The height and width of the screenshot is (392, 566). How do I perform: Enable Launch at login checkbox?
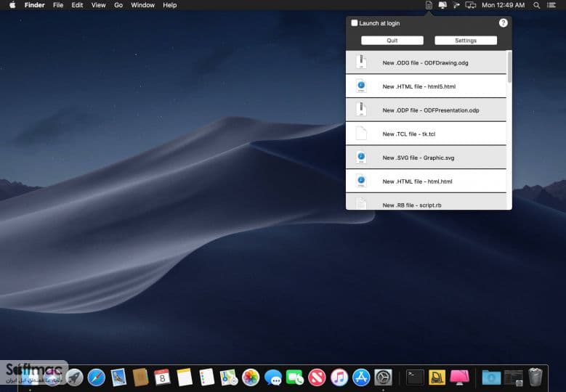355,23
